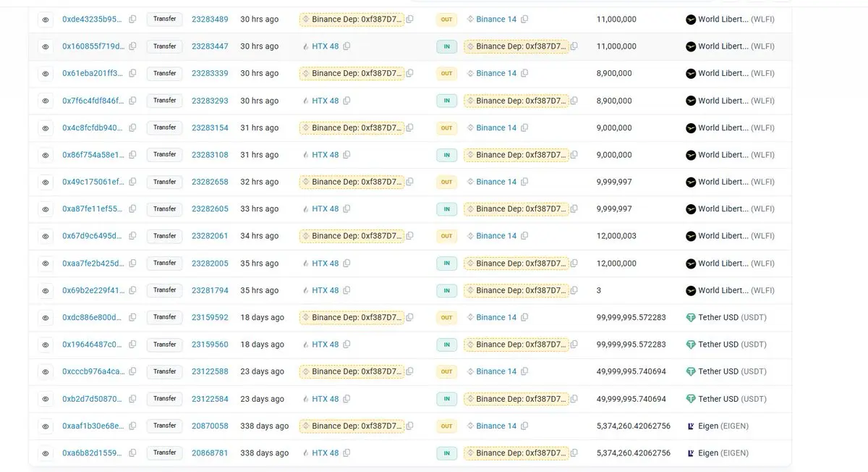This screenshot has width=868, height=472.
Task: View details eye icon for 0x69b2e229f41
Action: 46,291
